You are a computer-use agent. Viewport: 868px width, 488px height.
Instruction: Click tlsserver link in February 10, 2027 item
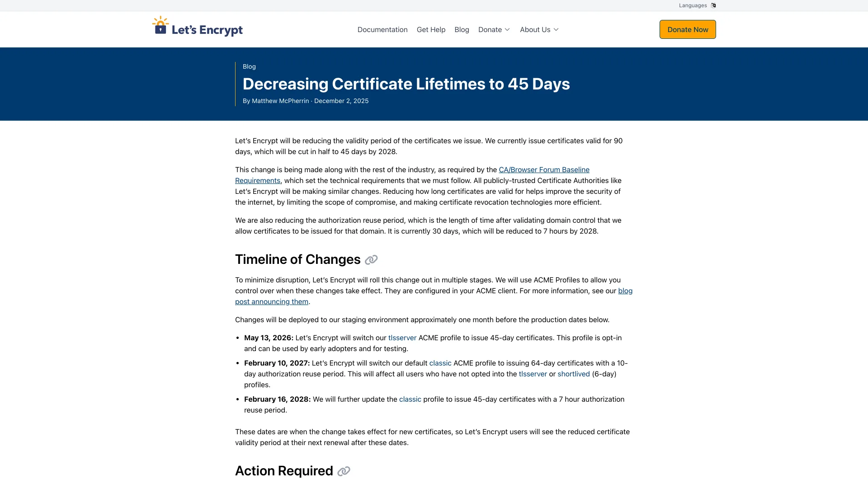click(x=533, y=374)
